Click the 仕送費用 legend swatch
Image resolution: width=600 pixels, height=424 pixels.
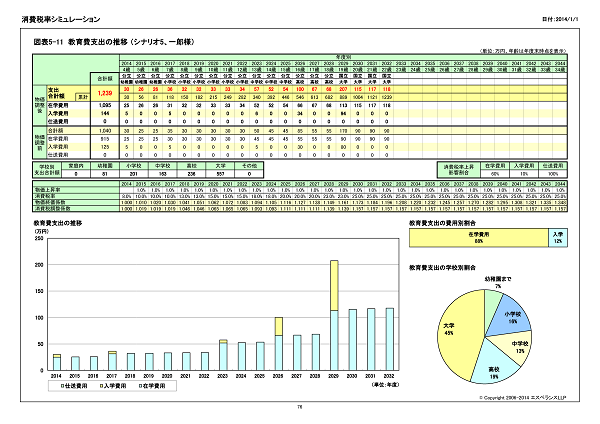pyautogui.click(x=62, y=384)
